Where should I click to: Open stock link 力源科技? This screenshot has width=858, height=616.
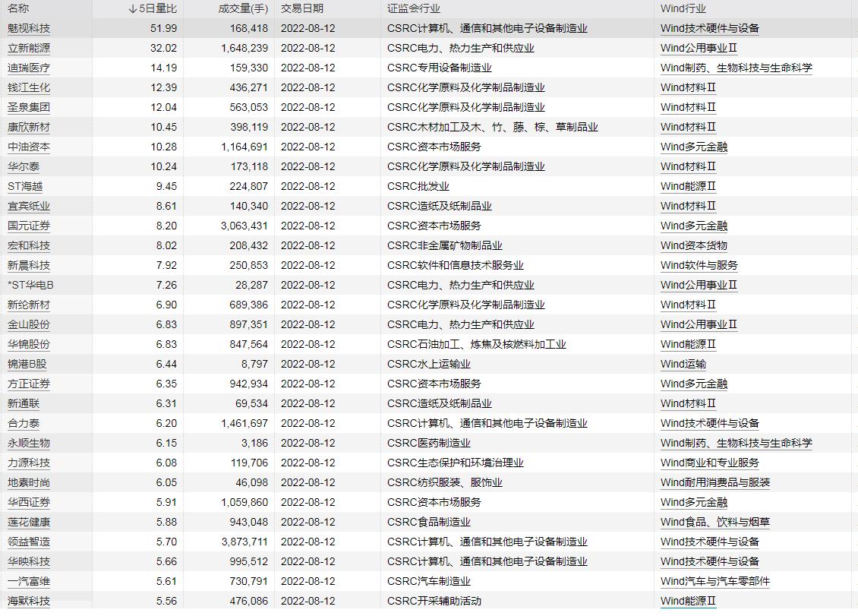tap(29, 463)
